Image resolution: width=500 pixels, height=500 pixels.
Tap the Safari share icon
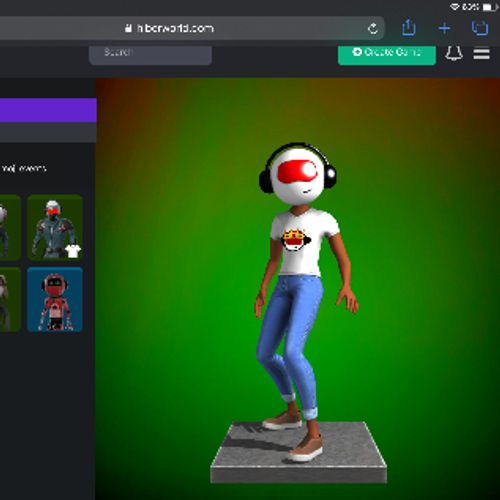coord(409,28)
